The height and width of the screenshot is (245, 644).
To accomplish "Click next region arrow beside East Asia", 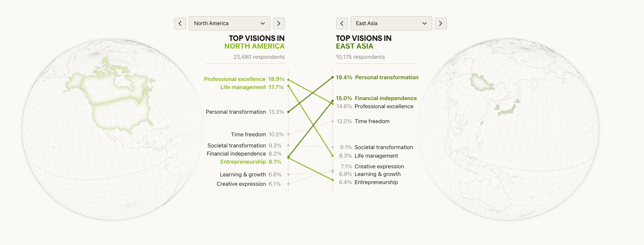I will click(441, 23).
